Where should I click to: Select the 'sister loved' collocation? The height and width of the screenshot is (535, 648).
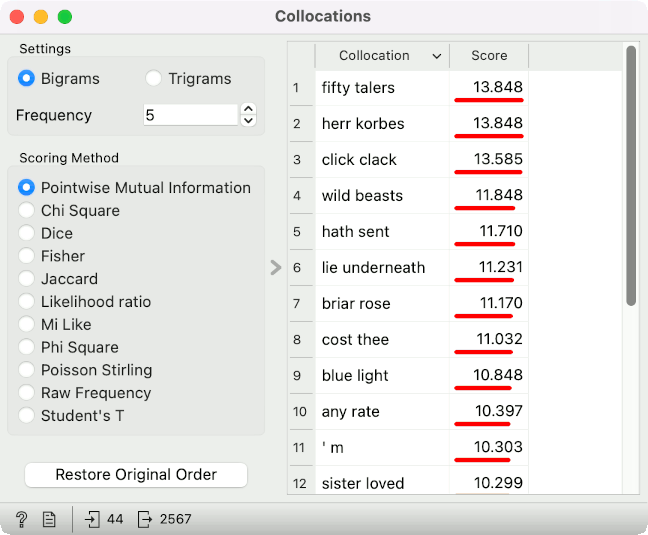pyautogui.click(x=382, y=480)
